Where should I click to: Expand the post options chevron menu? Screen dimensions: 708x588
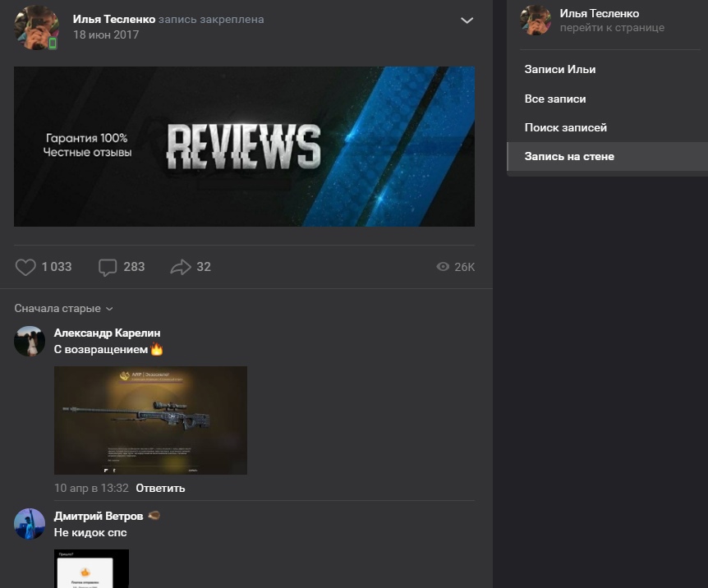pos(467,21)
